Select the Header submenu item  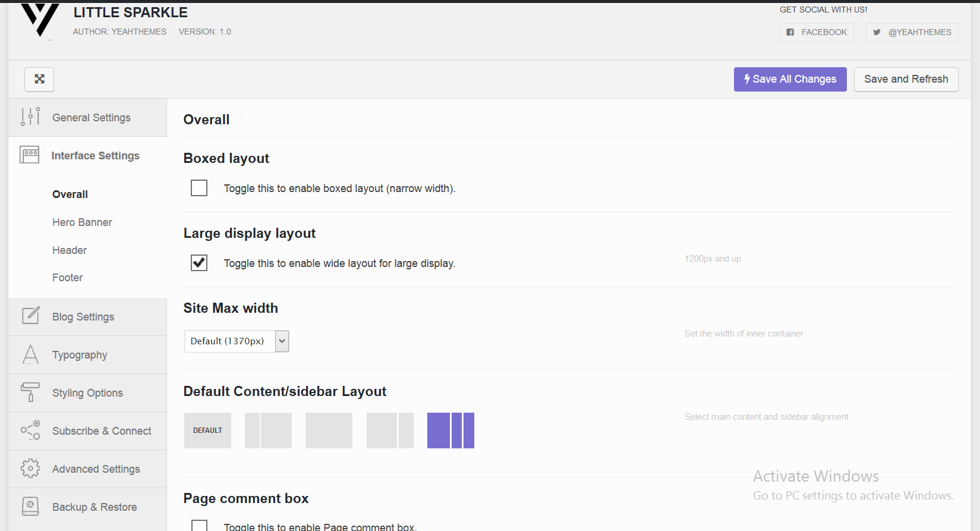(x=70, y=250)
